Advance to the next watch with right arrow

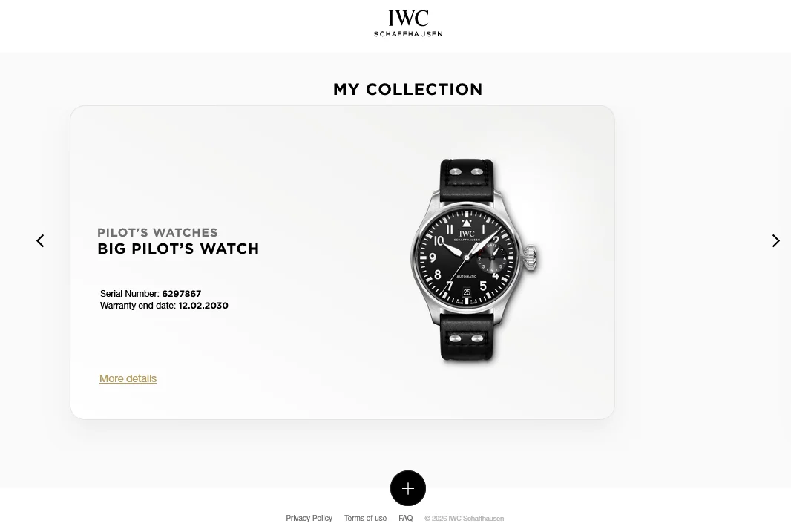click(x=776, y=240)
